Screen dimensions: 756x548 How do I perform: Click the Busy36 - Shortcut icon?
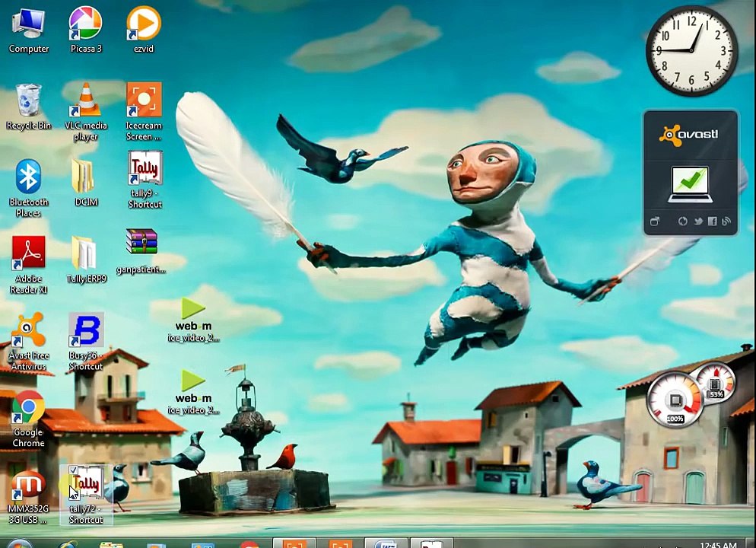pyautogui.click(x=86, y=342)
